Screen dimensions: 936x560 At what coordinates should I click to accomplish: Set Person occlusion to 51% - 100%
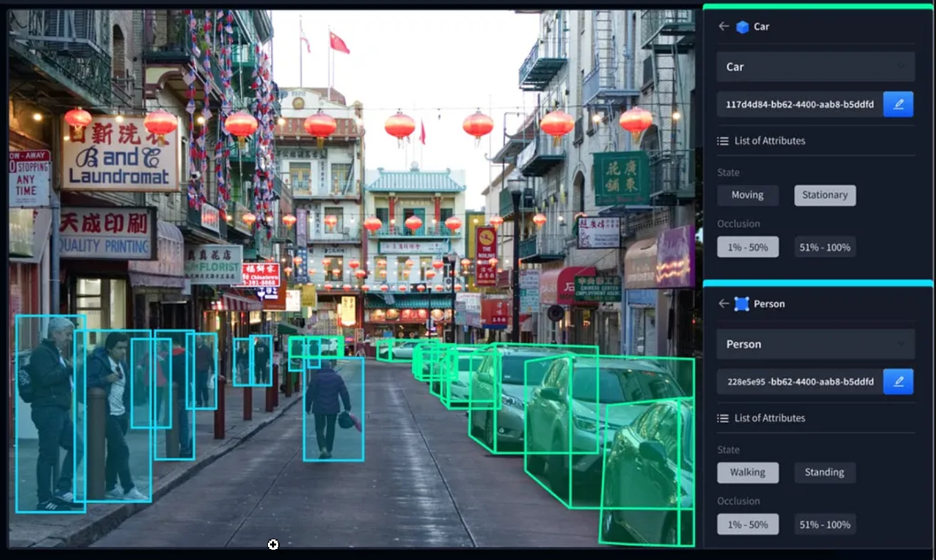pos(824,525)
